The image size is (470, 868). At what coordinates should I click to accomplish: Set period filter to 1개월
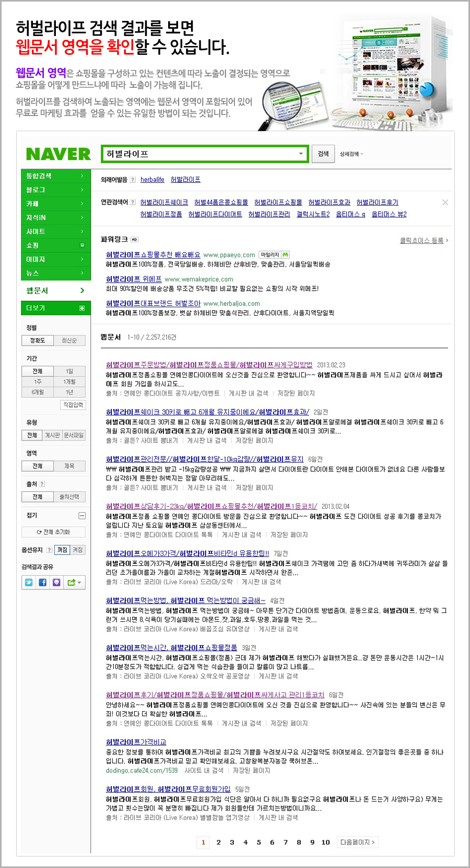tap(69, 381)
